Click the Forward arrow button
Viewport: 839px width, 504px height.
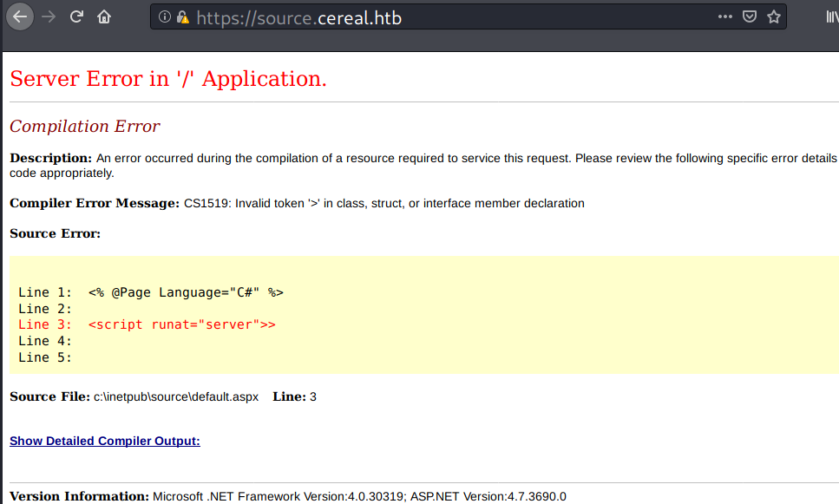[x=48, y=16]
